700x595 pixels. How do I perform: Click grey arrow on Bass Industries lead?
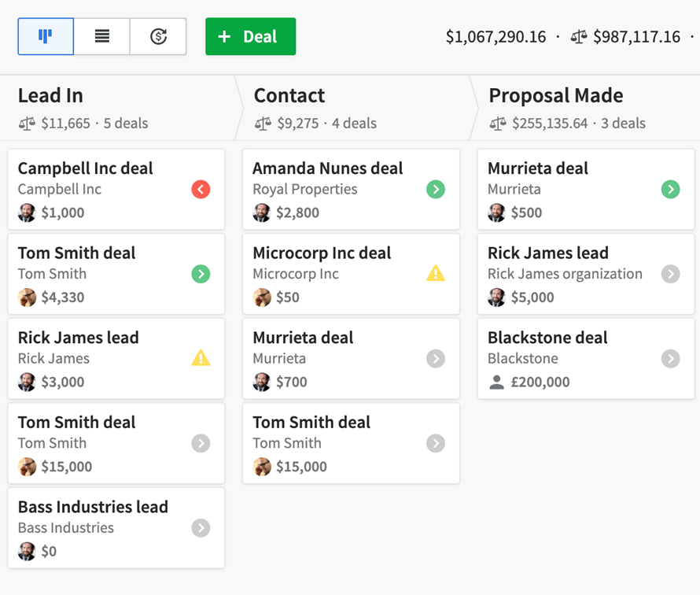(201, 528)
